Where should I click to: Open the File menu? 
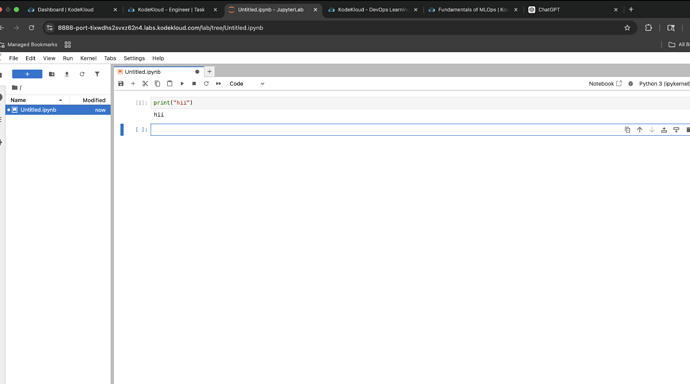pos(14,58)
